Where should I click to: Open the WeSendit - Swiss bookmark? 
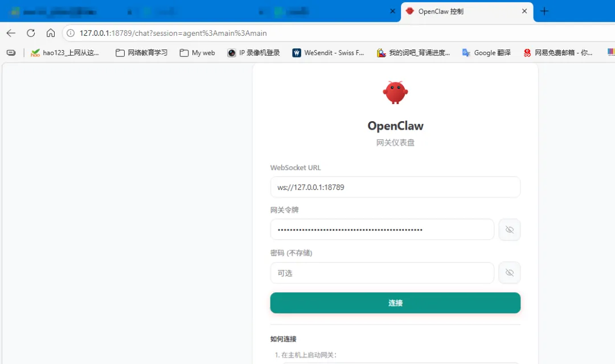[x=329, y=53]
